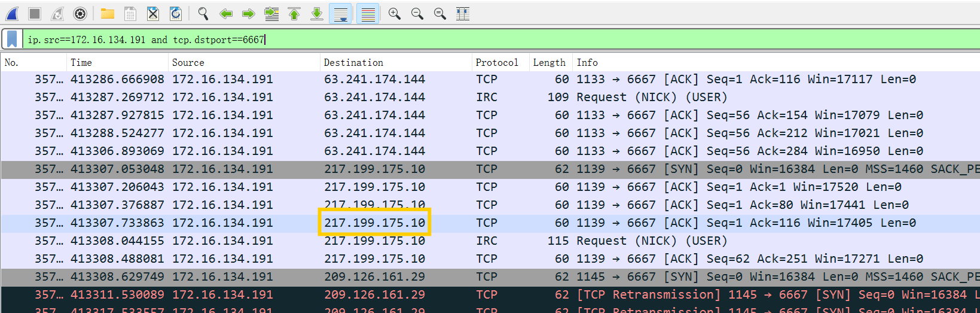Click protocol IRC in row 413308.044155
980x313 pixels.
click(x=487, y=241)
